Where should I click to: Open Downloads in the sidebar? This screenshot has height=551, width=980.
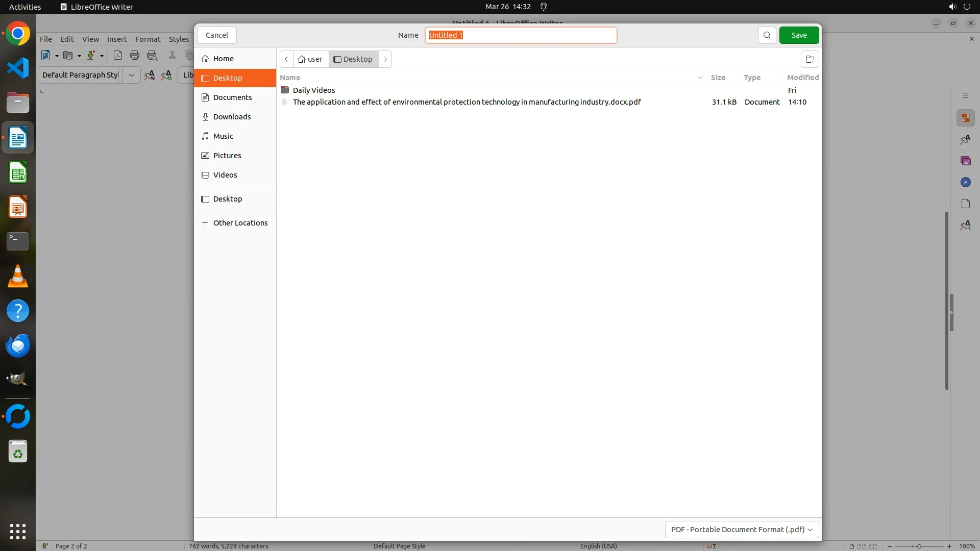pos(232,117)
